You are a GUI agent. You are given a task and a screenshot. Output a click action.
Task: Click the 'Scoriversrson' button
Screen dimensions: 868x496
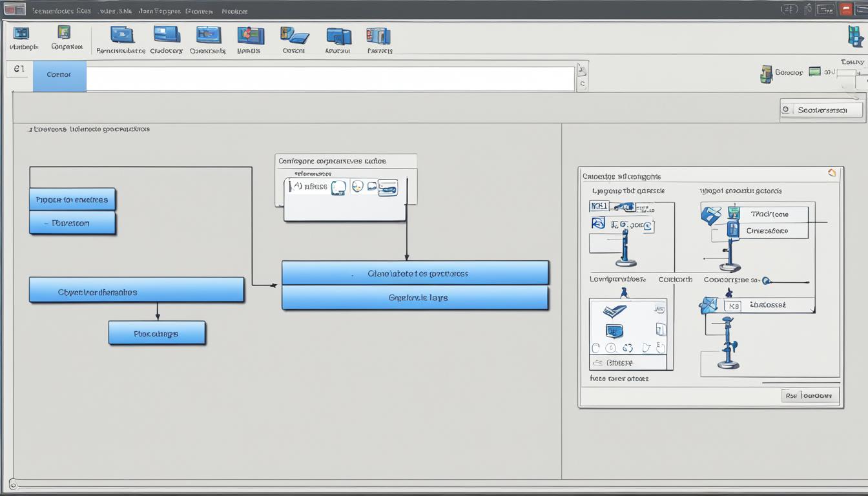pyautogui.click(x=821, y=110)
